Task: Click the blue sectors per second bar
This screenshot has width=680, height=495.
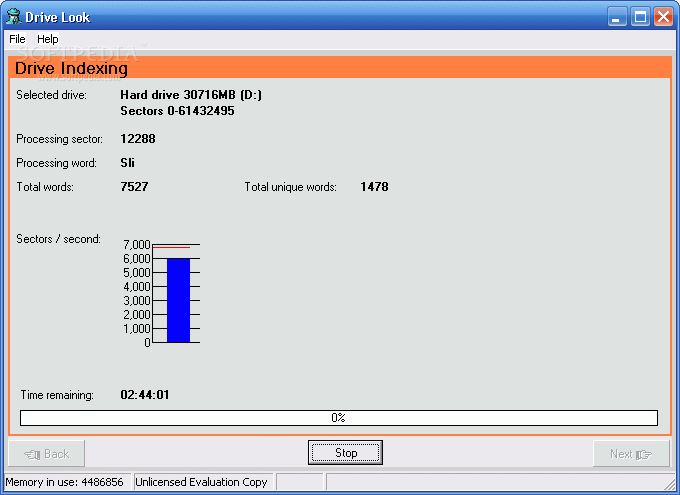Action: point(178,301)
